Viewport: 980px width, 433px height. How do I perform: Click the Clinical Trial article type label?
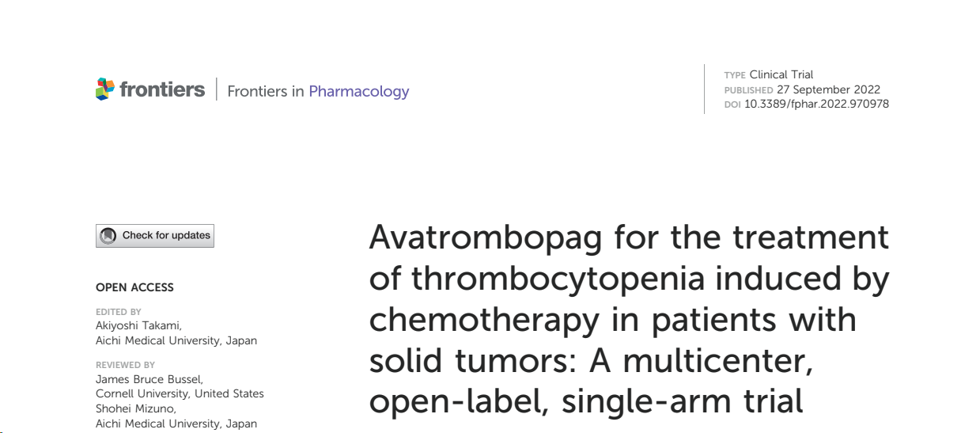(781, 74)
